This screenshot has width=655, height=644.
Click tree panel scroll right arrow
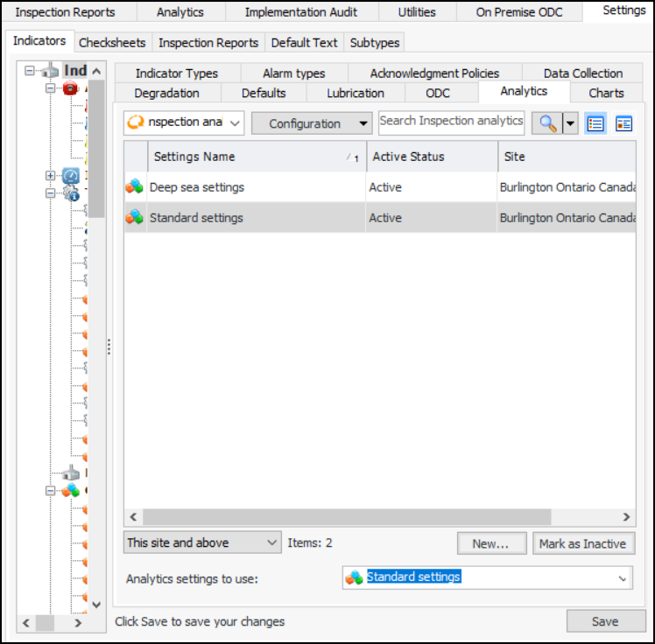click(78, 623)
